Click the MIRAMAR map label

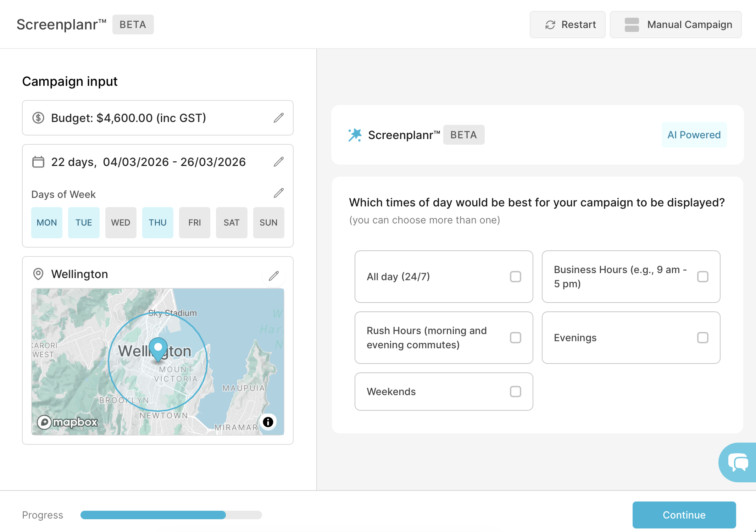pos(236,427)
